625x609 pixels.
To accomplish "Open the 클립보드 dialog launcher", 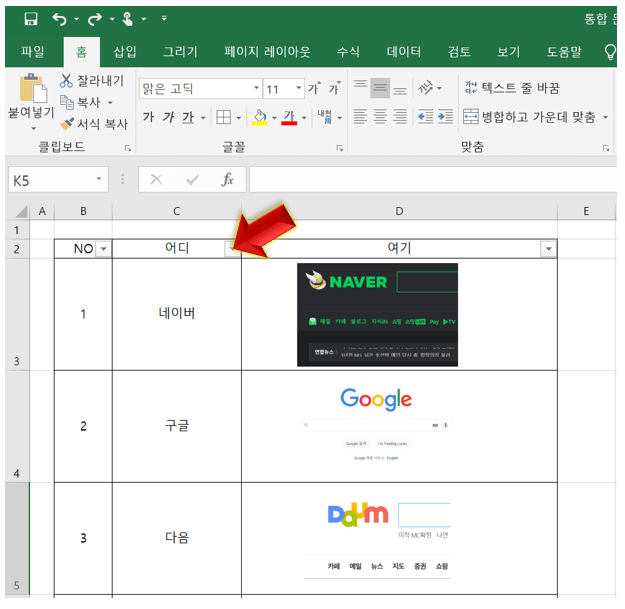I will pyautogui.click(x=128, y=148).
